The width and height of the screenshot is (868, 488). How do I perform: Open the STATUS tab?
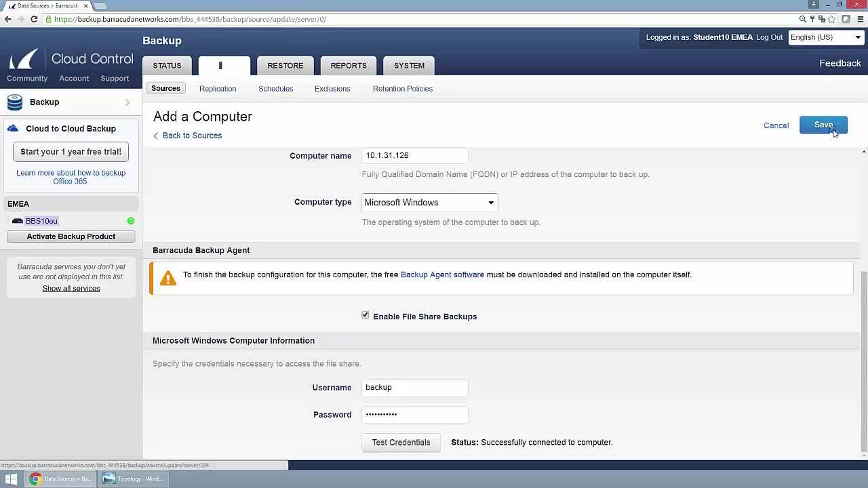(x=167, y=66)
